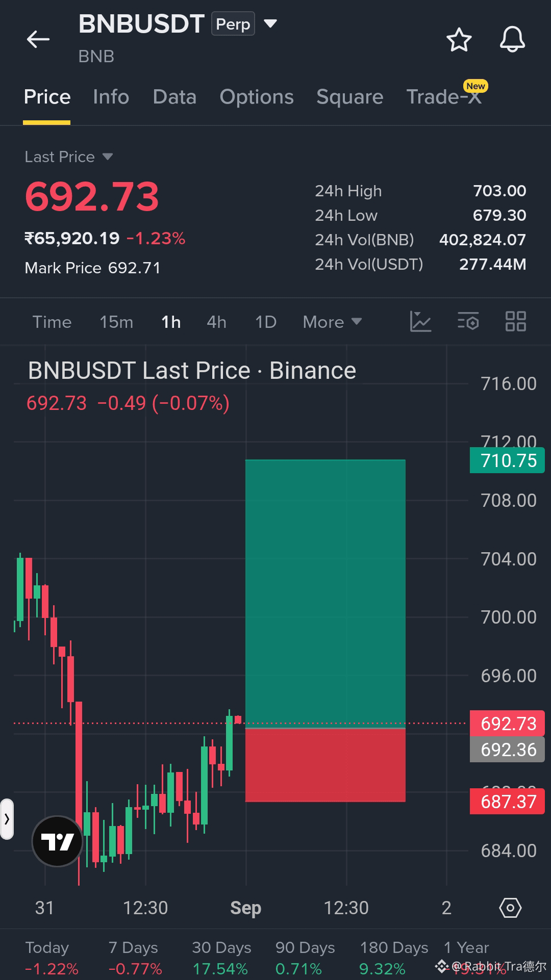This screenshot has height=980, width=551.
Task: Tap 24h Vol(USDT) 277.44M value
Action: point(492,264)
